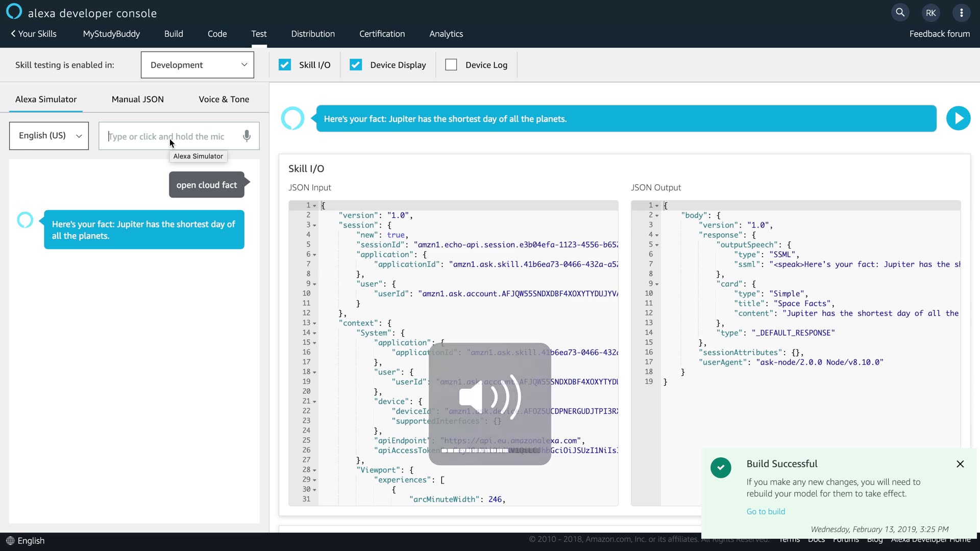Open the vertical three-dot menu
980x551 pixels.
[962, 13]
